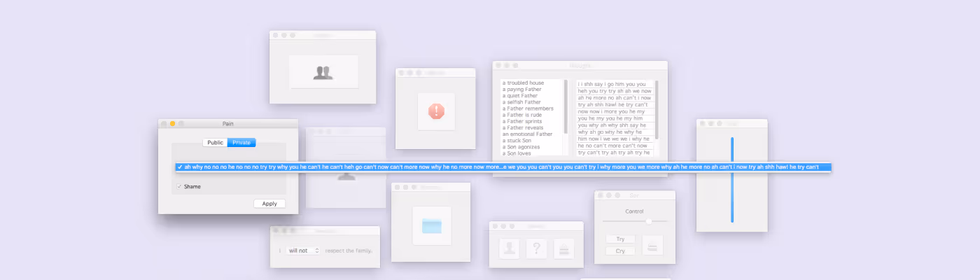Switch to the Private tab
The image size is (980, 280).
tap(241, 143)
